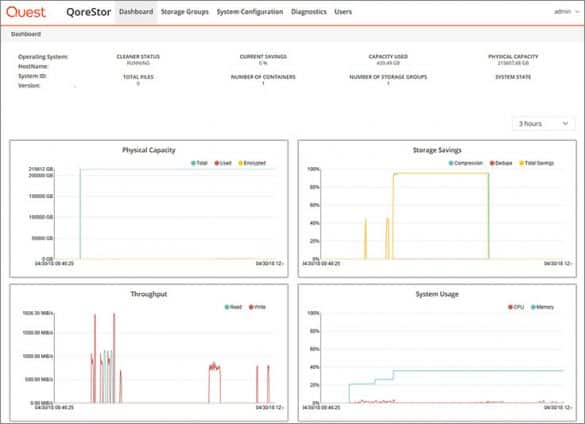585x424 pixels.
Task: Toggle Read series in Throughput legend
Action: 233,307
